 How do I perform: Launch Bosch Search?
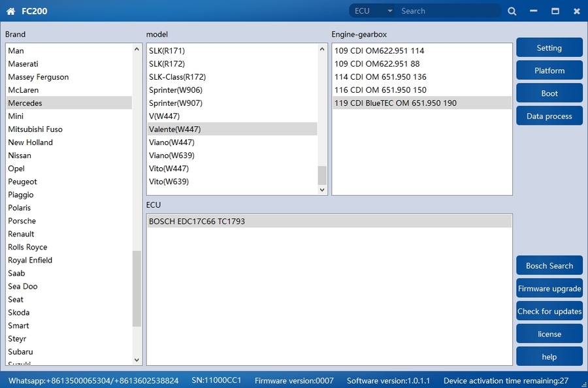tap(549, 266)
